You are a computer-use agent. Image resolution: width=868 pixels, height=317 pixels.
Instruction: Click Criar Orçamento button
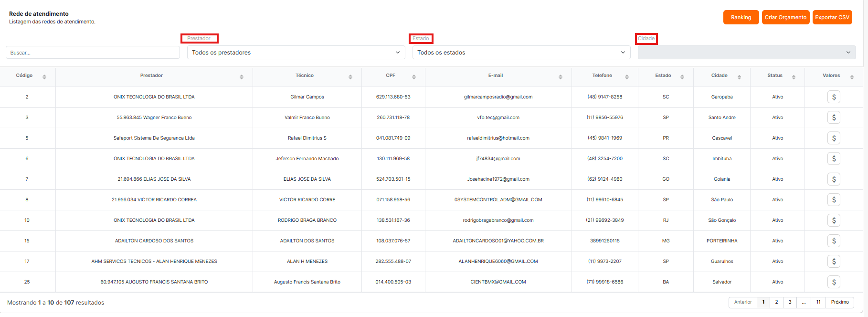click(785, 17)
